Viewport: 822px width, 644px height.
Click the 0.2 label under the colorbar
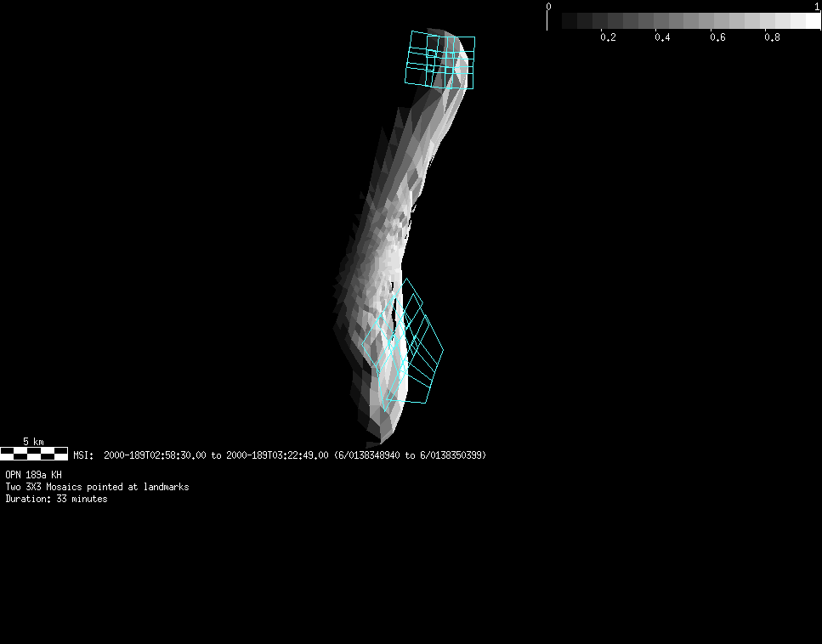click(608, 37)
